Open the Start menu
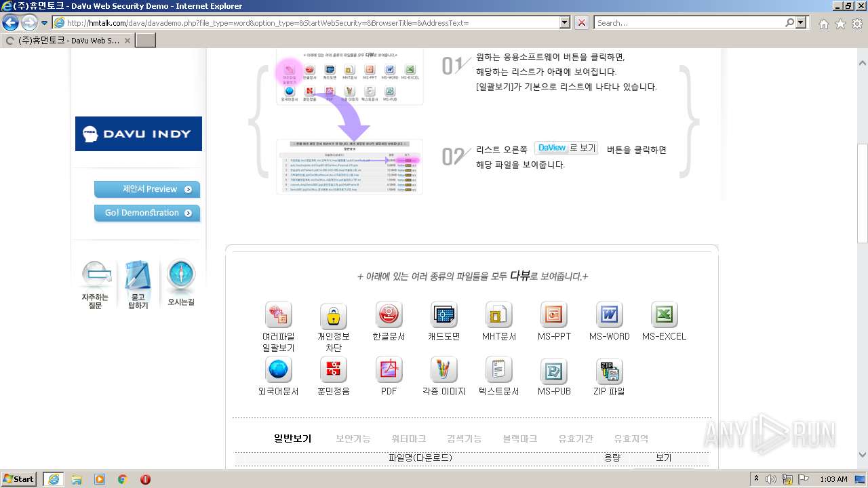This screenshot has width=868, height=488. point(18,479)
